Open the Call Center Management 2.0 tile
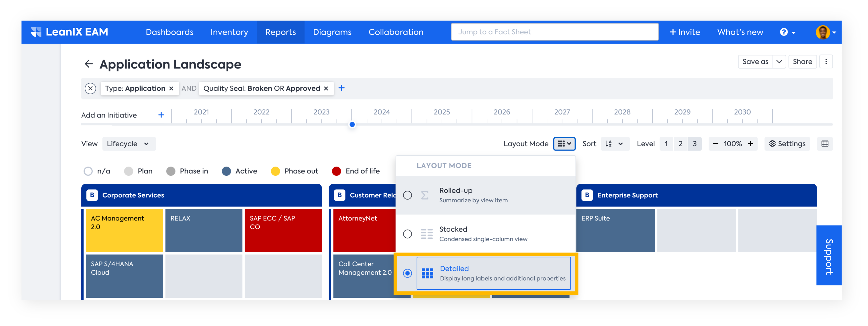The image size is (868, 326). point(364,276)
